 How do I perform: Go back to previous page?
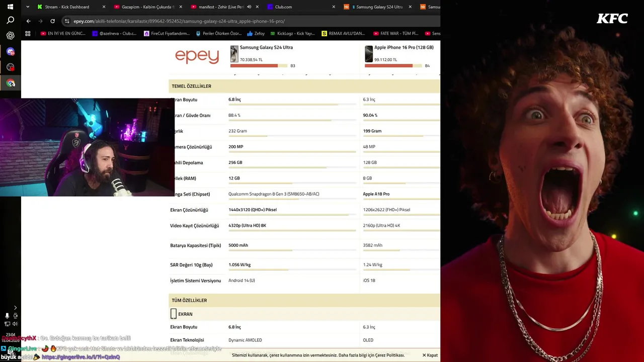[28, 21]
